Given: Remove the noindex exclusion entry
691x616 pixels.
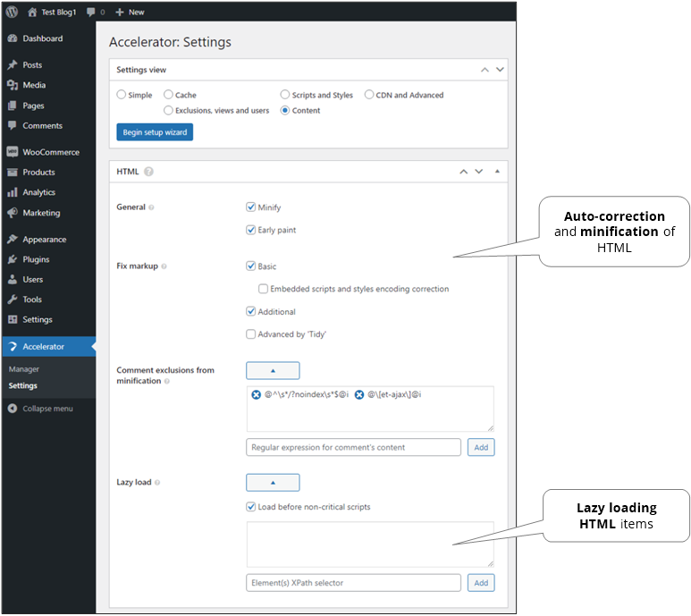Looking at the screenshot, I should tap(256, 395).
